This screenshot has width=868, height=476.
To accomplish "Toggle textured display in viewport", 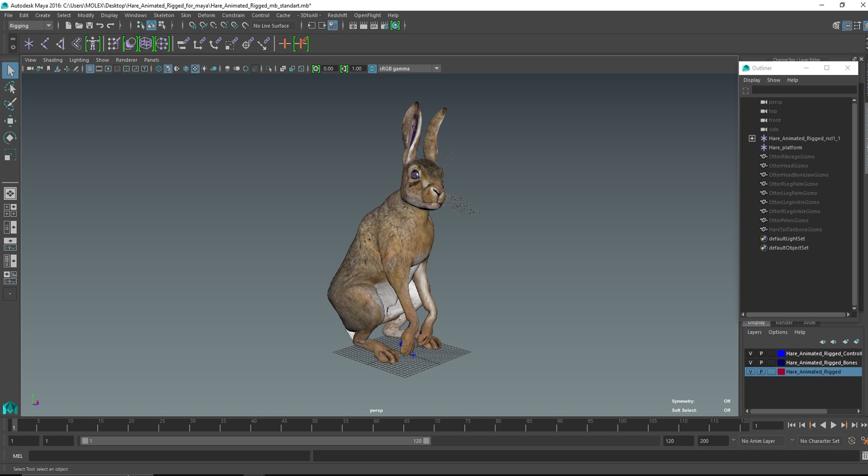I will 195,69.
